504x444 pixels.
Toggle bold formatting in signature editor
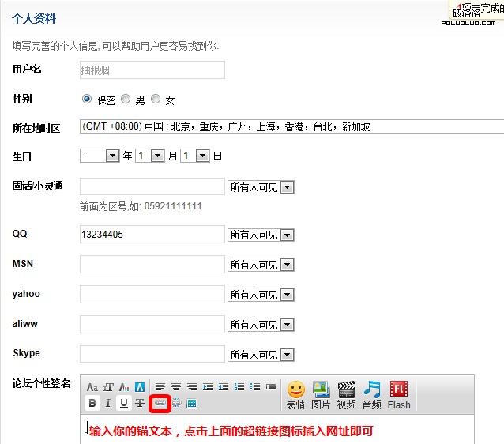(92, 403)
